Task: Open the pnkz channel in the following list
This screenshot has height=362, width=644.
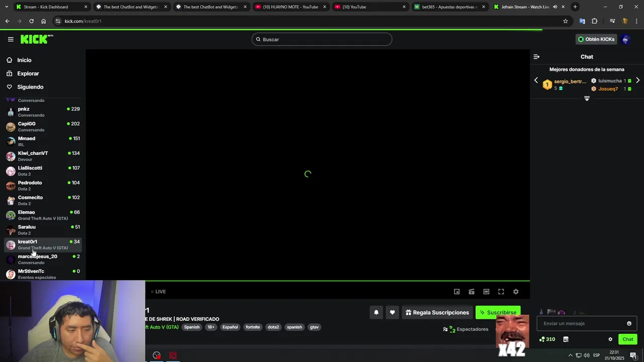Action: [43, 112]
